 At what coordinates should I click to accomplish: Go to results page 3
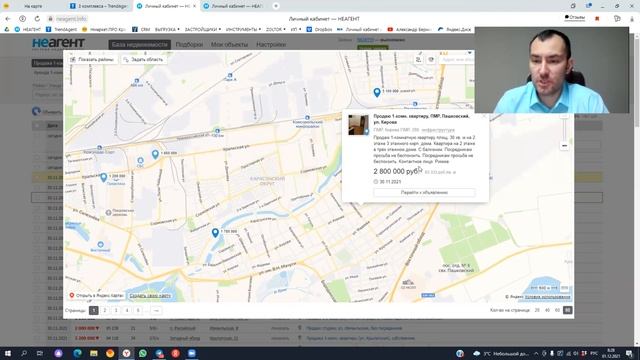[116, 311]
